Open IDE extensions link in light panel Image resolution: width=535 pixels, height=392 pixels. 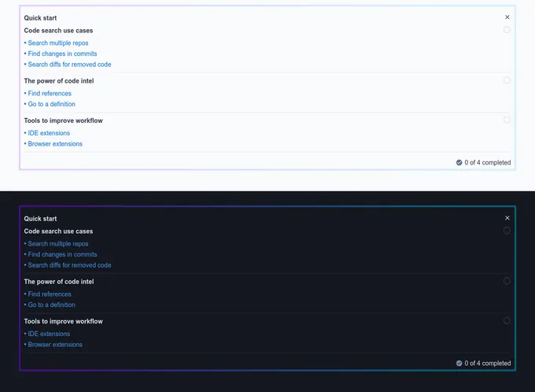click(x=49, y=133)
